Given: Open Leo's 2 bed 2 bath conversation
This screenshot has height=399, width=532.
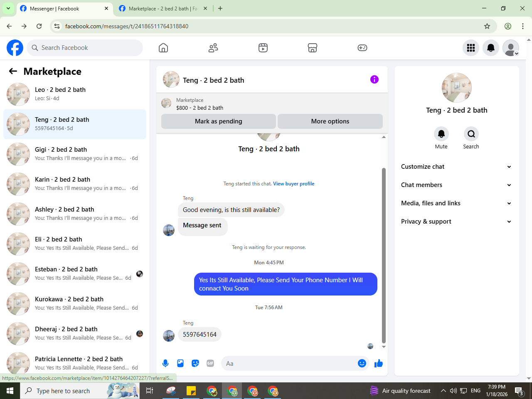Looking at the screenshot, I should (x=75, y=94).
